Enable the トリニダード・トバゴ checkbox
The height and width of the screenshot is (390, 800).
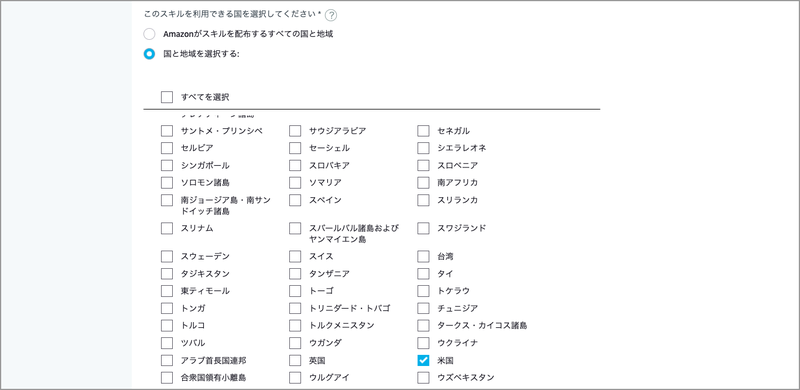(295, 308)
